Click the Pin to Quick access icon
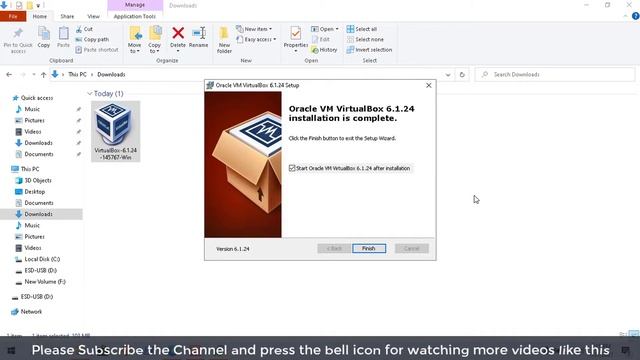 click(x=18, y=40)
